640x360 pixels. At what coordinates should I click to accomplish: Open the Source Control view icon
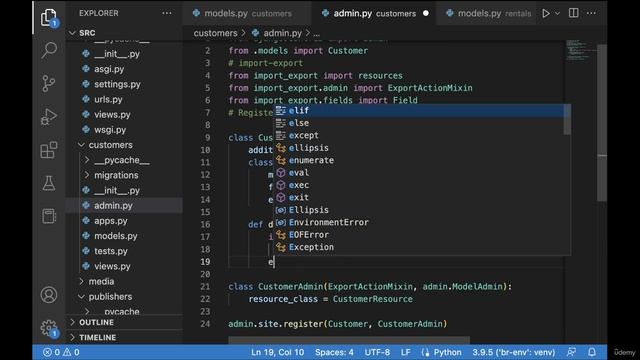coord(49,83)
